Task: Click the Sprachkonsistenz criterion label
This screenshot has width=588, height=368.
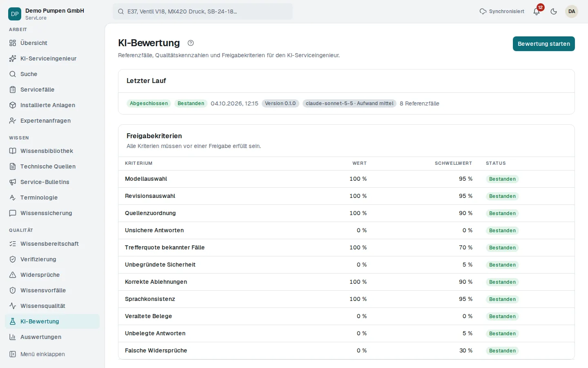Action: click(x=150, y=299)
